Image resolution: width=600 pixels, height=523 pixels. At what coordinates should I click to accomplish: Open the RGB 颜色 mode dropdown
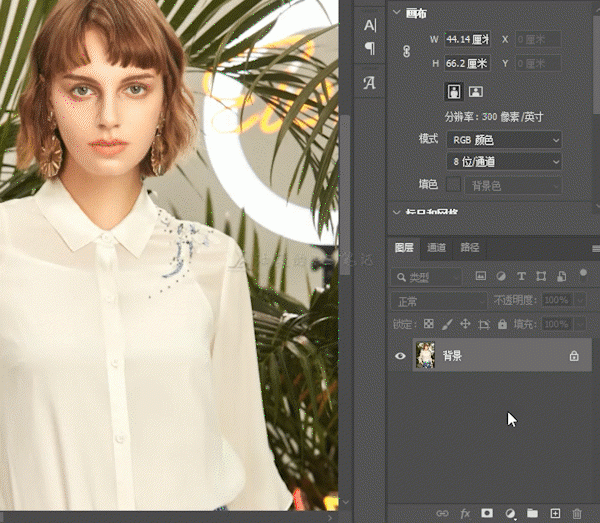click(x=504, y=140)
